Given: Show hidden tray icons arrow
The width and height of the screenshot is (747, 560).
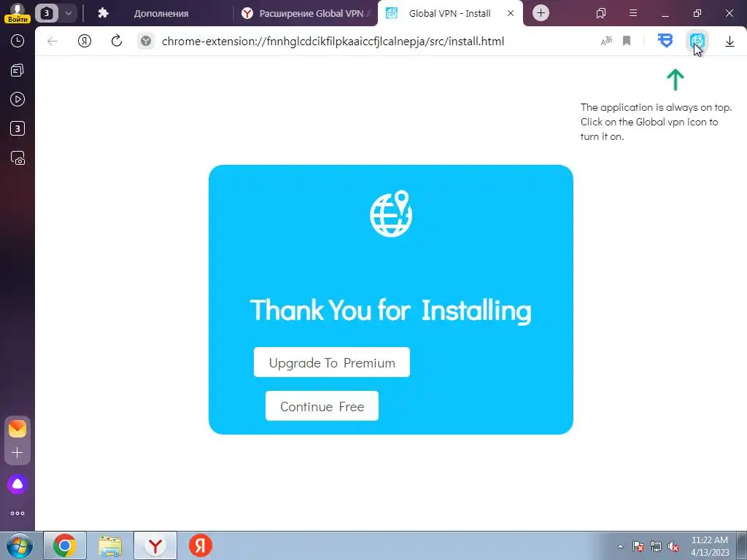Looking at the screenshot, I should click(620, 546).
